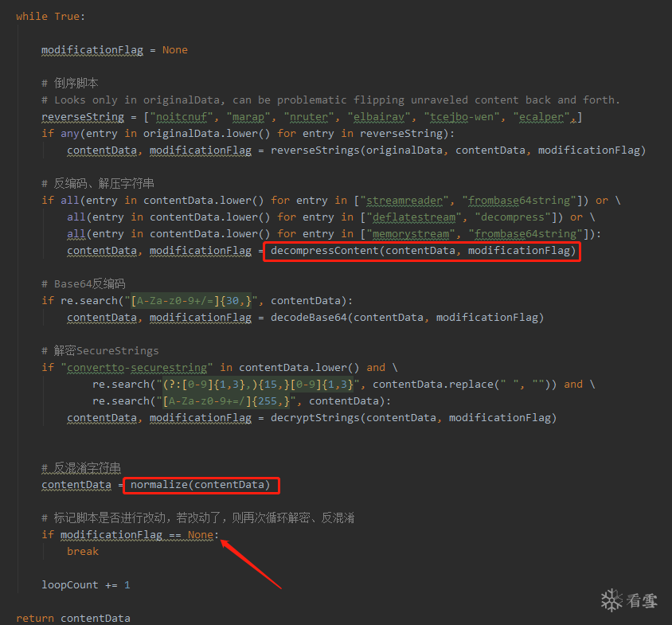Viewport: 672px width, 625px height.
Task: Click the decompressContent( function call
Action: click(x=423, y=251)
